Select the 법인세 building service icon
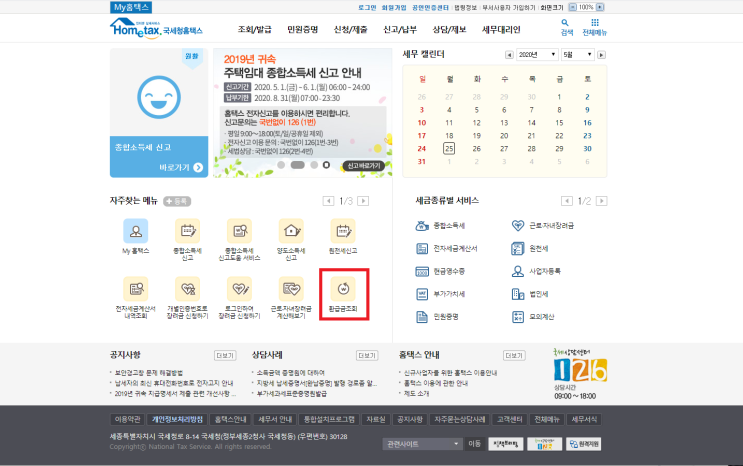Image resolution: width=743 pixels, height=466 pixels. point(518,294)
